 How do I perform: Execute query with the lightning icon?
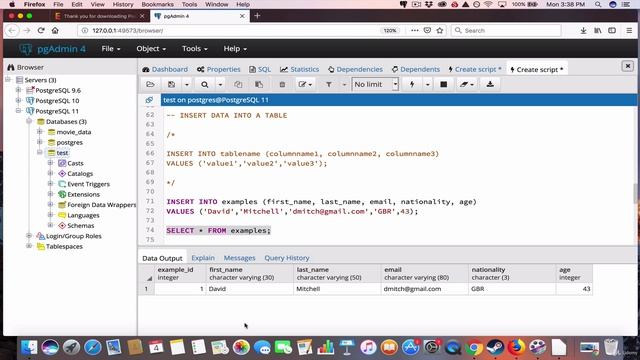click(412, 84)
